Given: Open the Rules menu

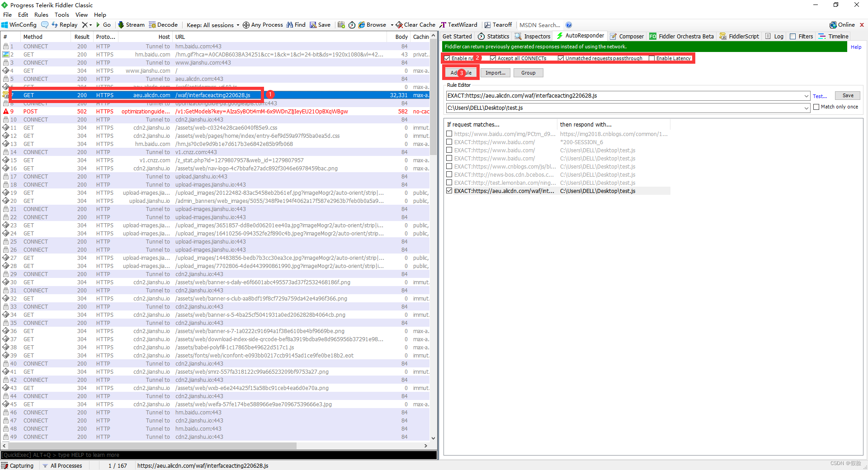Looking at the screenshot, I should point(41,14).
